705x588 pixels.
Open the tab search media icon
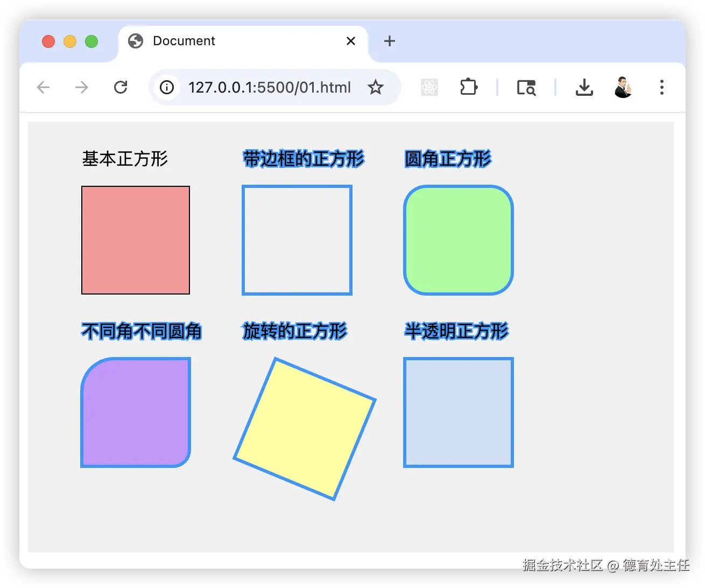tap(526, 87)
